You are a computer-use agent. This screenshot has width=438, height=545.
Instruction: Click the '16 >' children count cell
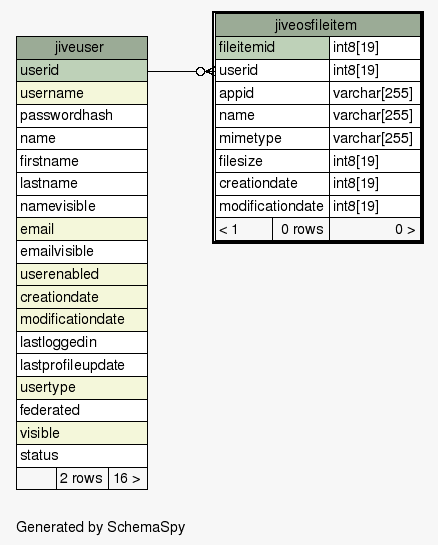pyautogui.click(x=128, y=479)
